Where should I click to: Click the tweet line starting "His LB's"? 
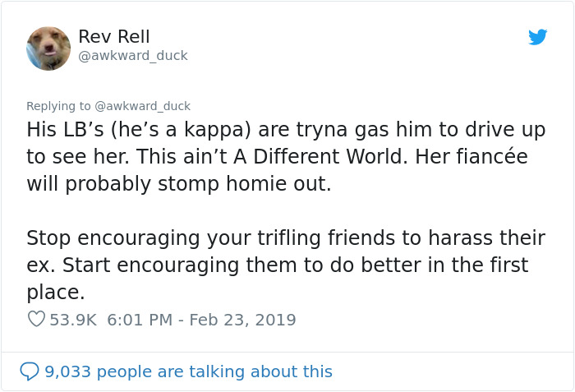(x=286, y=130)
